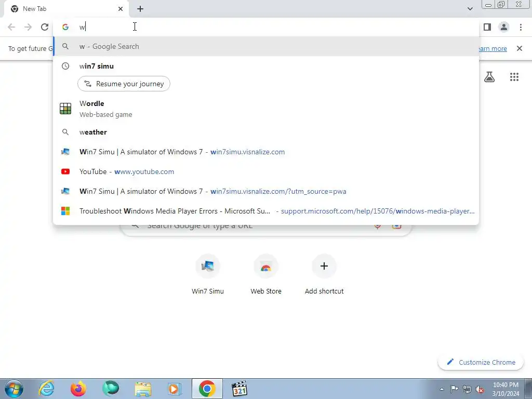Click the Customize Chrome button
This screenshot has width=532, height=399.
(x=481, y=362)
